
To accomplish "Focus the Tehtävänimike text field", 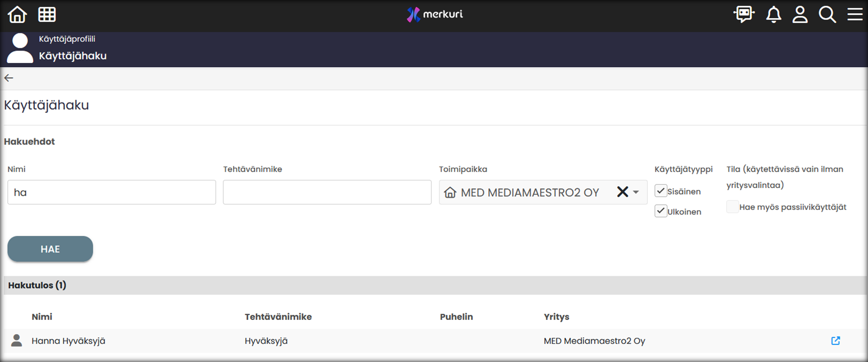I will 327,192.
